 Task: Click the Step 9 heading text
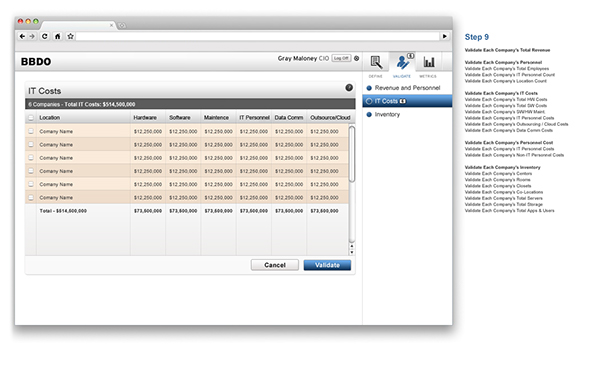(x=476, y=37)
